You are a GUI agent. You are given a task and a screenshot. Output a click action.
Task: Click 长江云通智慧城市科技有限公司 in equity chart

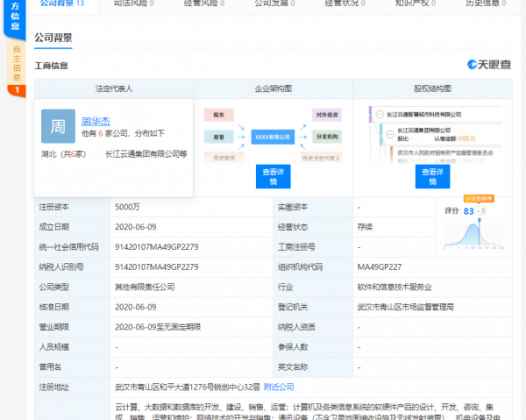point(424,114)
